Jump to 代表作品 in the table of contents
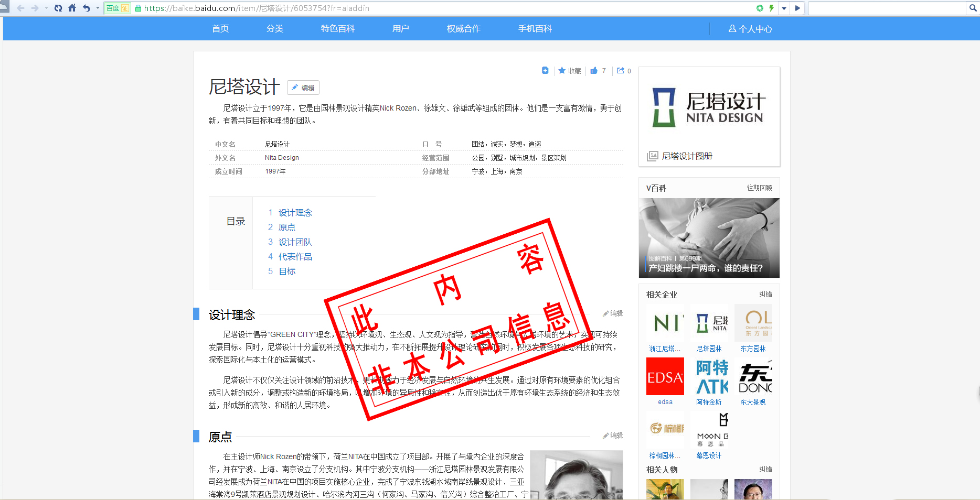 tap(295, 256)
